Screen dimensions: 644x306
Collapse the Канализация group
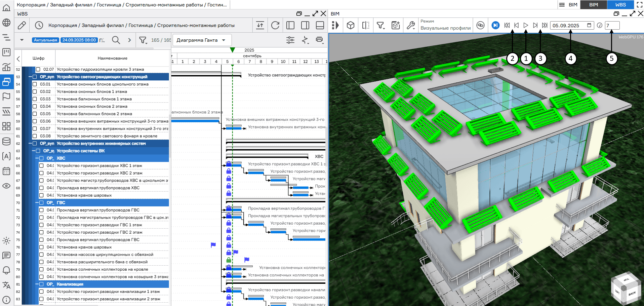click(37, 284)
